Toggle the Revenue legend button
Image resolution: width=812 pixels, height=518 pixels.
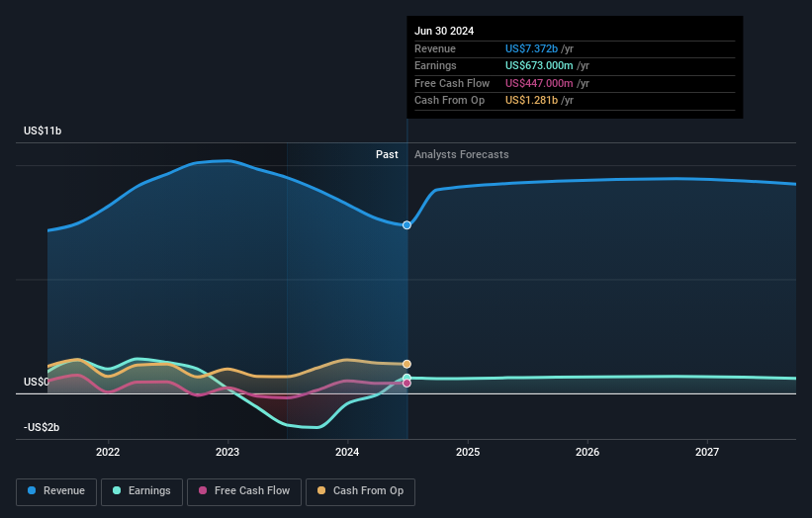(x=56, y=491)
